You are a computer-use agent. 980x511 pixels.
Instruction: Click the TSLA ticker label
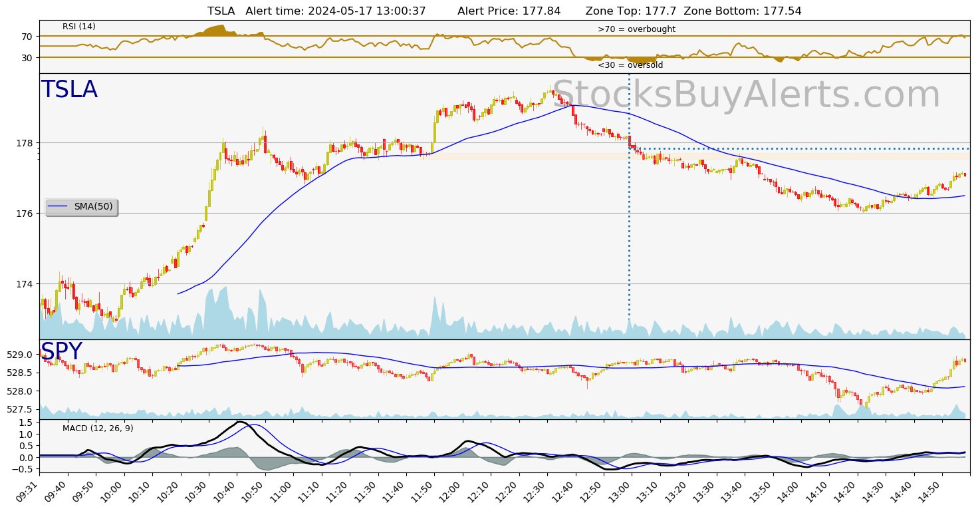click(69, 90)
